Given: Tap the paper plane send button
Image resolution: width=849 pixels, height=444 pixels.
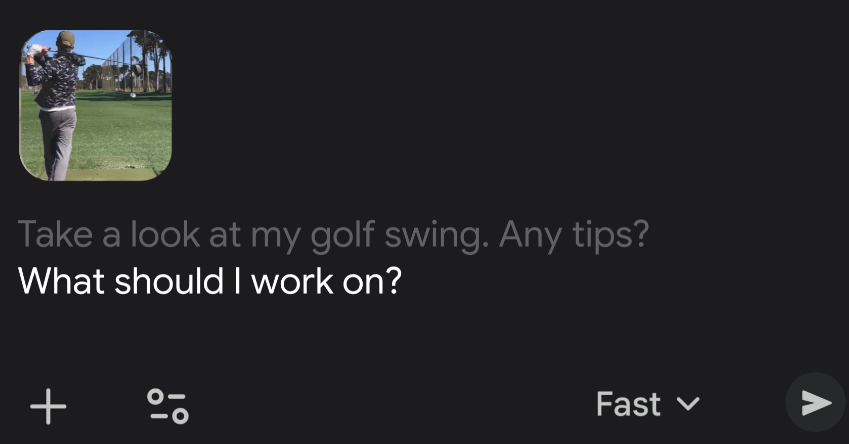Looking at the screenshot, I should click(x=815, y=402).
